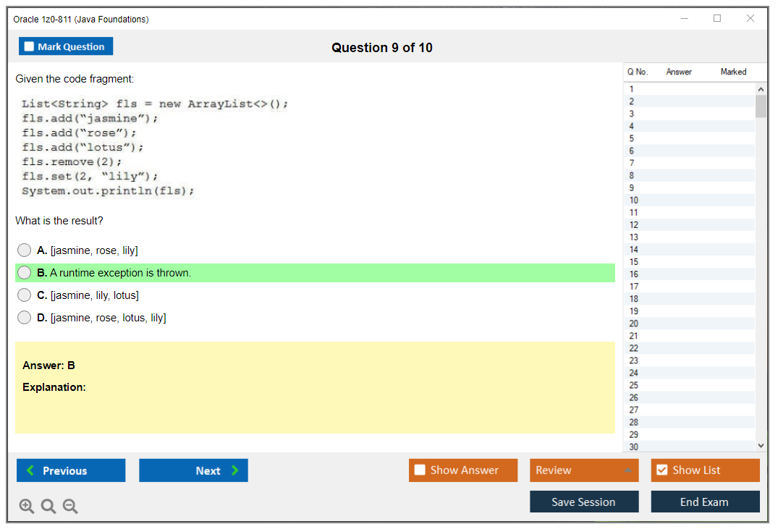Click the checked icon inside Show List button

pos(662,470)
